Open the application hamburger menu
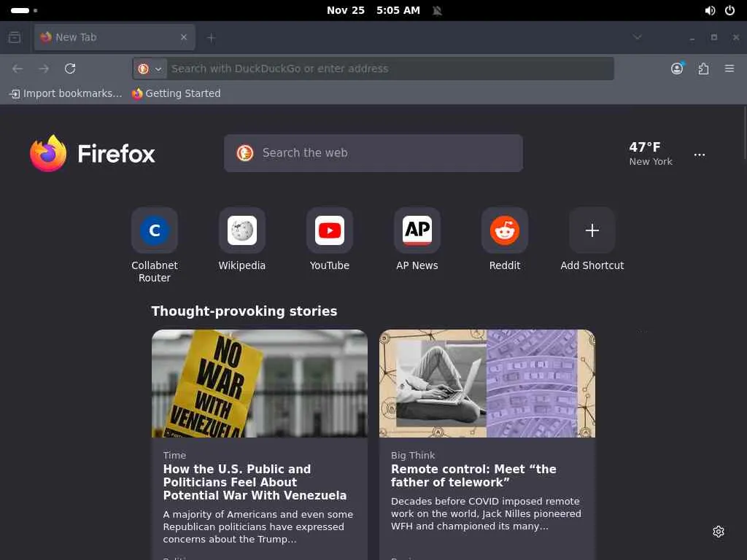The width and height of the screenshot is (747, 560). tap(729, 69)
